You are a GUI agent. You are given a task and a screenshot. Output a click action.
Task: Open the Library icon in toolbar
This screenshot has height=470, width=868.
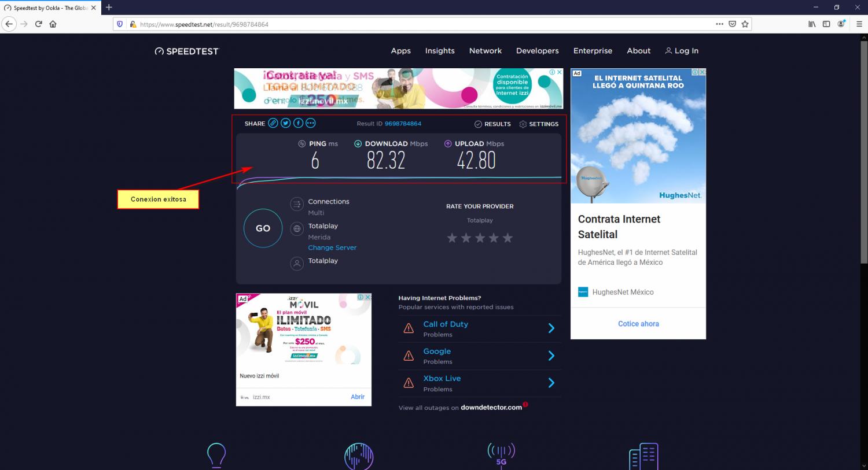pyautogui.click(x=812, y=24)
